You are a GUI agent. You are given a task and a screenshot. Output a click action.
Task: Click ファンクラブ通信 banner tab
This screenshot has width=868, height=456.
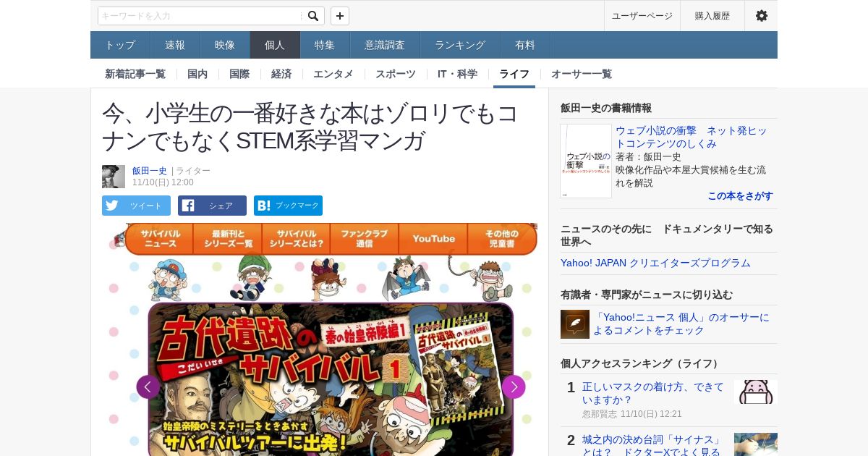tap(364, 239)
